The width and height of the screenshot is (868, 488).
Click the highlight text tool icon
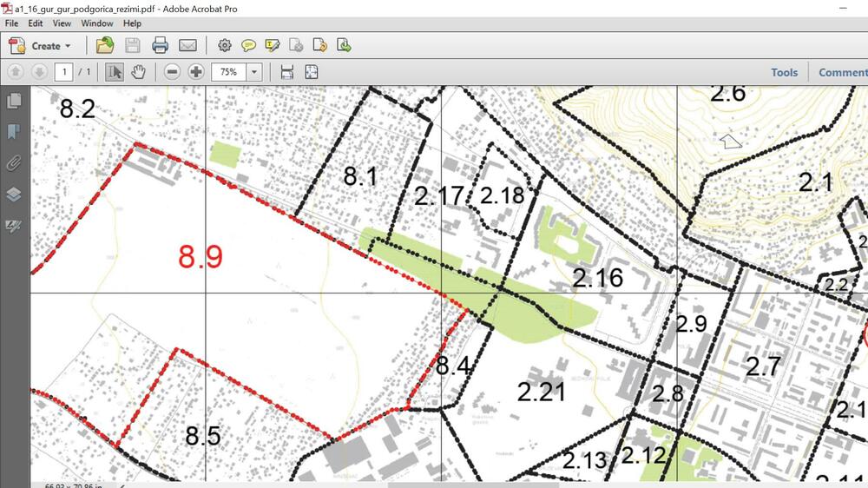273,45
